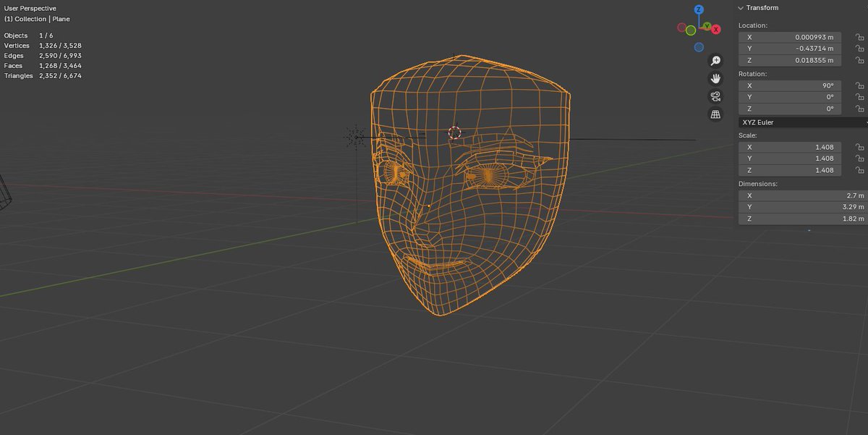Click the Dimensions Z field 1.82 m
This screenshot has width=868, height=435.
click(803, 219)
